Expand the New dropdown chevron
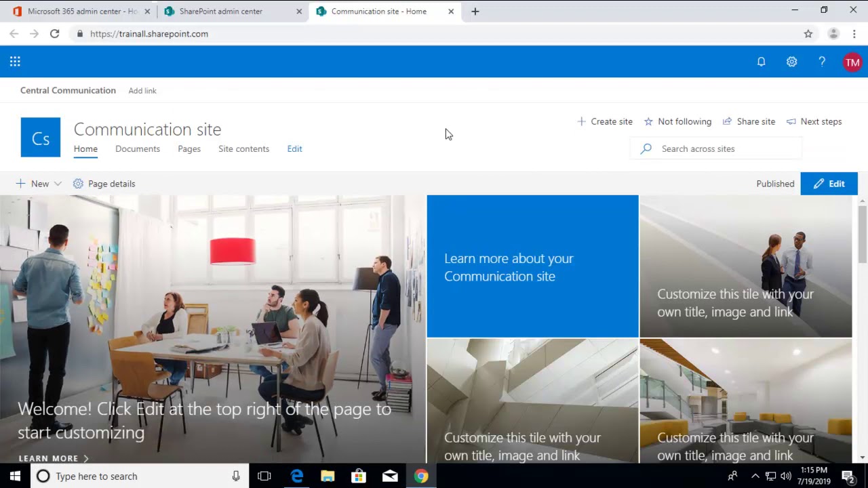Image resolution: width=868 pixels, height=488 pixels. click(58, 184)
